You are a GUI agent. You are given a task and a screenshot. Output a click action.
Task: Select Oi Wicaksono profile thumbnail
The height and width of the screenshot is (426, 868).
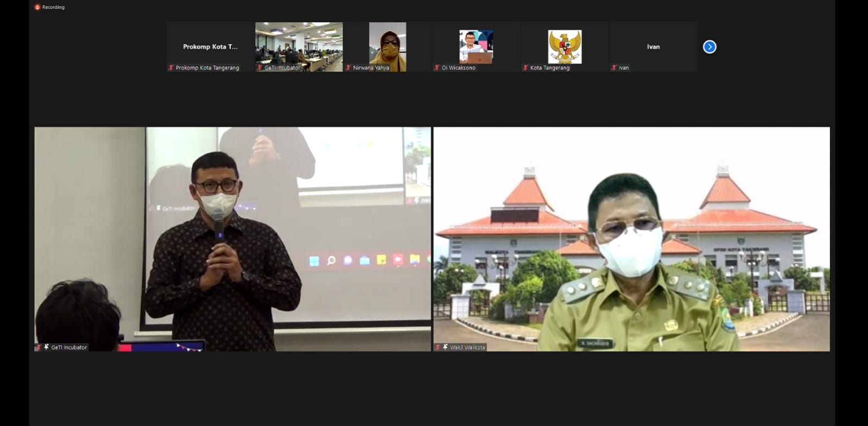point(476,46)
